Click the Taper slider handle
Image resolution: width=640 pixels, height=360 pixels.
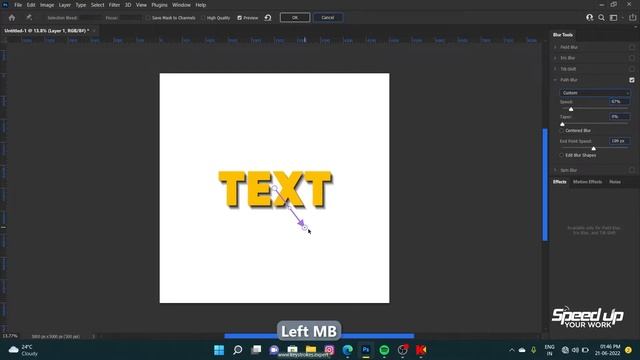(562, 124)
